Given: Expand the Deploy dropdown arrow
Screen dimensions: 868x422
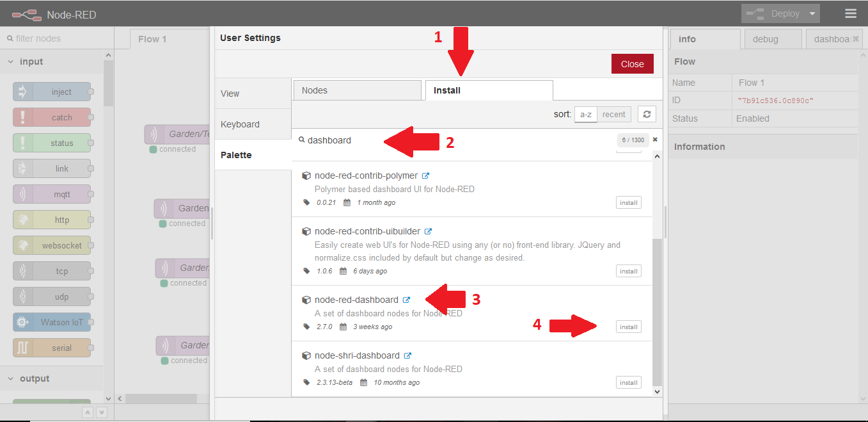Looking at the screenshot, I should (812, 13).
